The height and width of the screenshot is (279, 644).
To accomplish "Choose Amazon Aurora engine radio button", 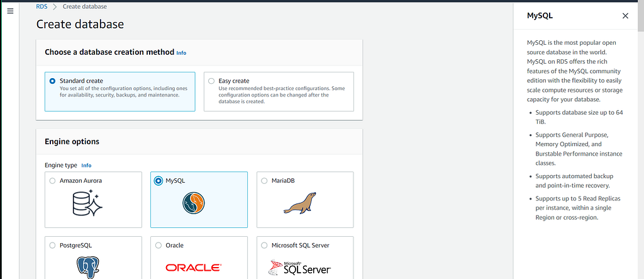I will tap(52, 181).
